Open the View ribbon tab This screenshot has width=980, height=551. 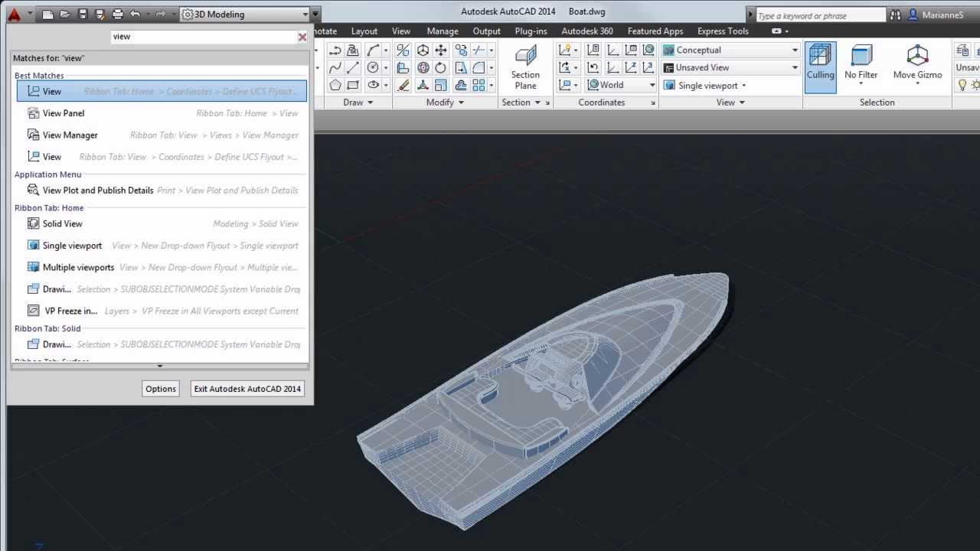point(401,31)
